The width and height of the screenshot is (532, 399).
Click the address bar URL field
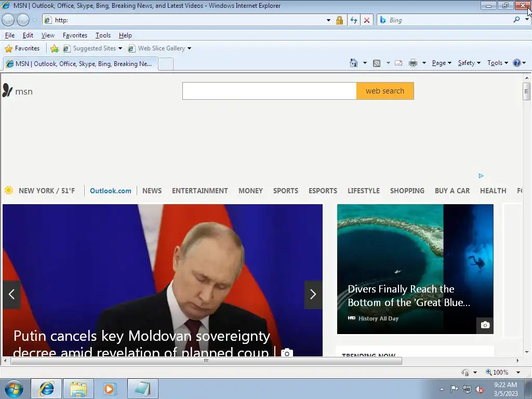188,20
